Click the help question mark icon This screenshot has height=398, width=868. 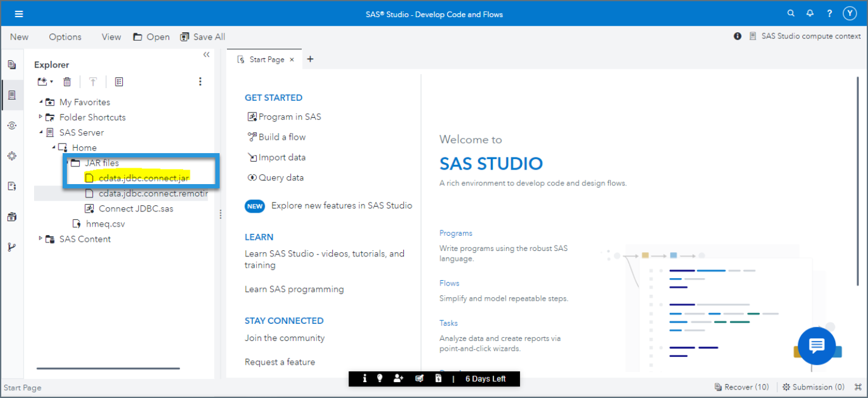[829, 12]
